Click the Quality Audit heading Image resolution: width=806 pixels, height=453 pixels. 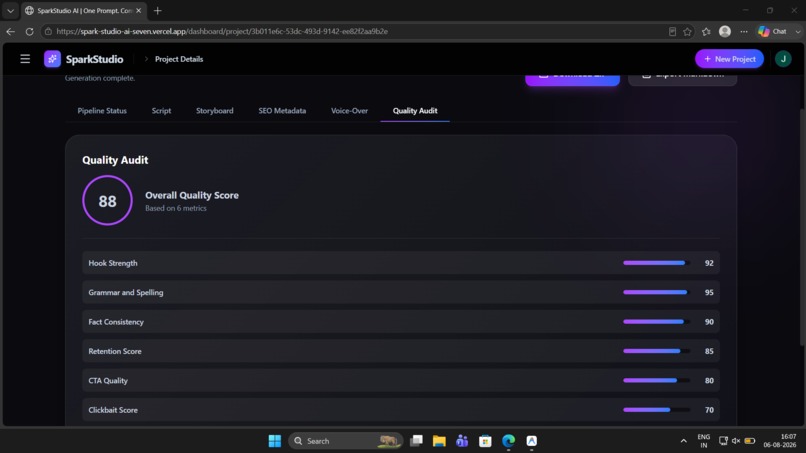(115, 160)
